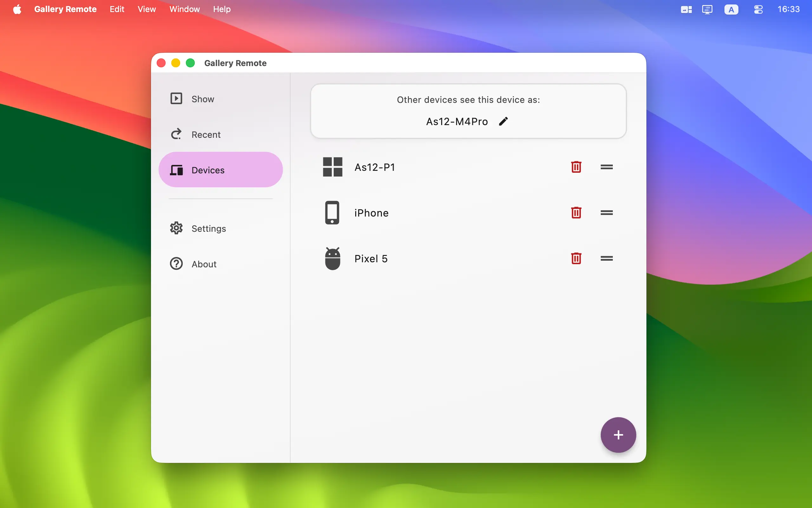Click the Windows icon next to As12-P1
This screenshot has width=812, height=508.
[332, 167]
